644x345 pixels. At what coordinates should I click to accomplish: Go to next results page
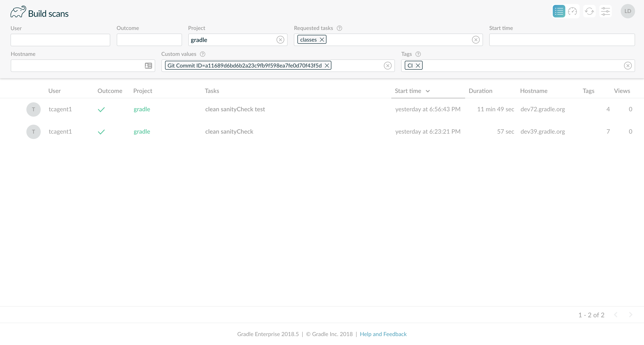631,315
